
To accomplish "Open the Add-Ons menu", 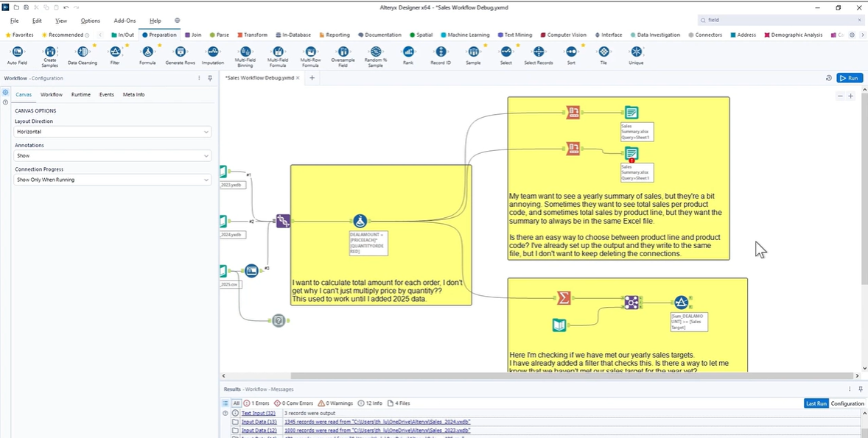I will (125, 21).
